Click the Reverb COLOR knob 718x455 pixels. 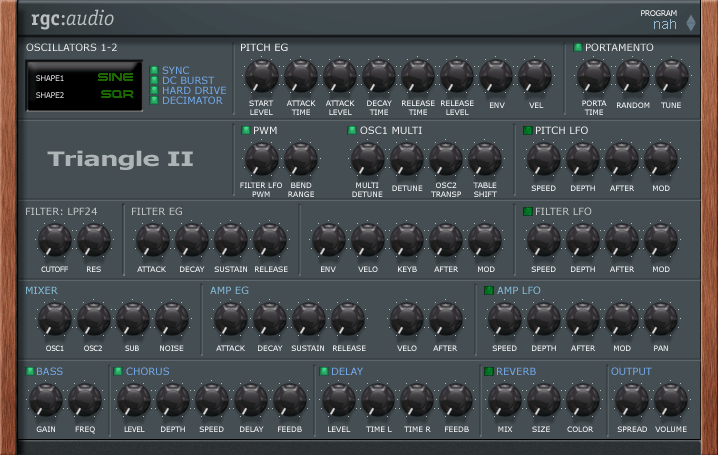coord(582,400)
